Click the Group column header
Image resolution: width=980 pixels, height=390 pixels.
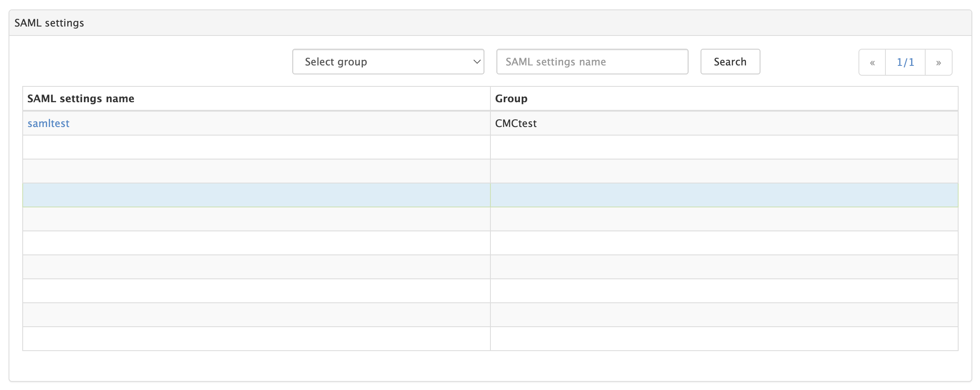click(x=511, y=99)
